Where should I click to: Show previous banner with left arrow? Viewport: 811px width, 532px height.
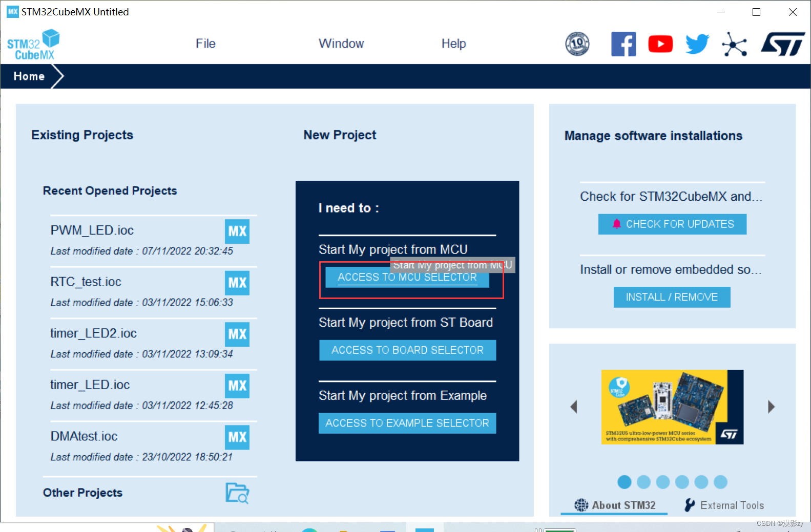[574, 407]
